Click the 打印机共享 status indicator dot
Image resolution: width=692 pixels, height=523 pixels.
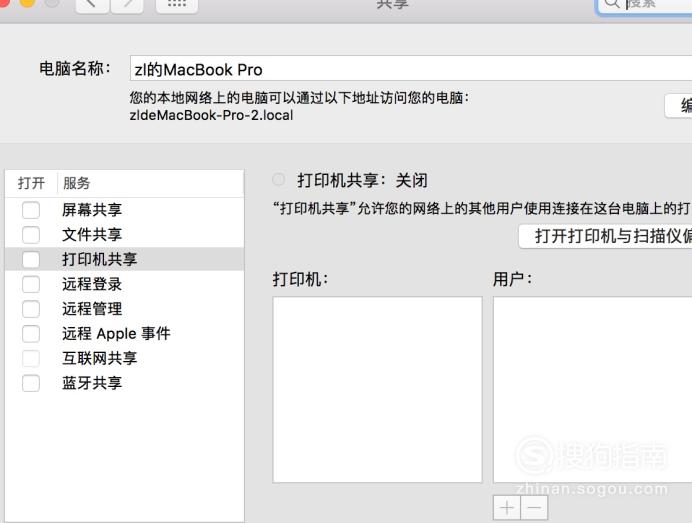278,180
